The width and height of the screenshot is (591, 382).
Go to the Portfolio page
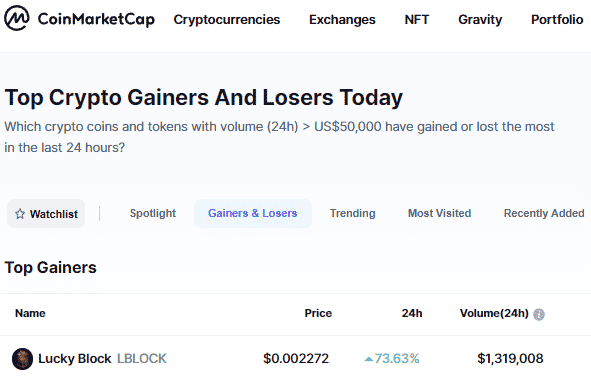coord(557,20)
